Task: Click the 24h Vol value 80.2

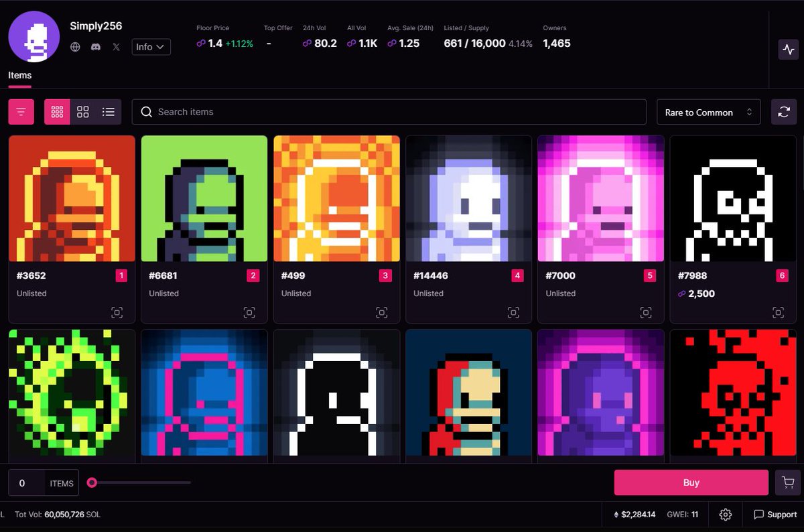Action: point(326,43)
